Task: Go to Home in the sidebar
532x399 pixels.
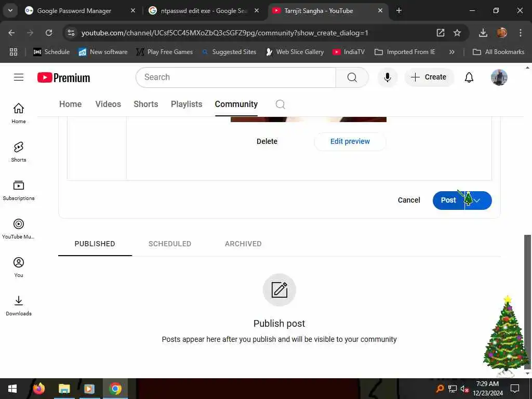Action: point(19,113)
